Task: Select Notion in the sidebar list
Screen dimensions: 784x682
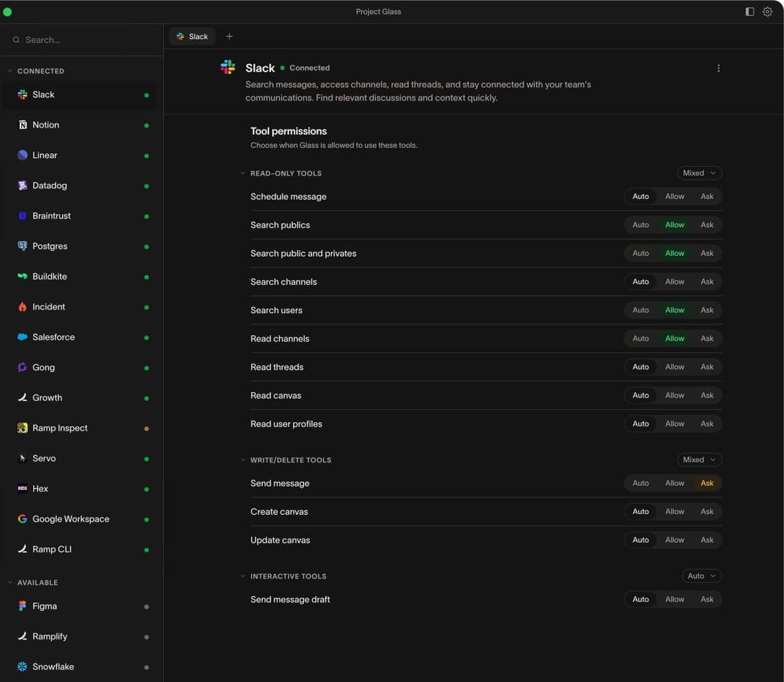Action: (80, 125)
